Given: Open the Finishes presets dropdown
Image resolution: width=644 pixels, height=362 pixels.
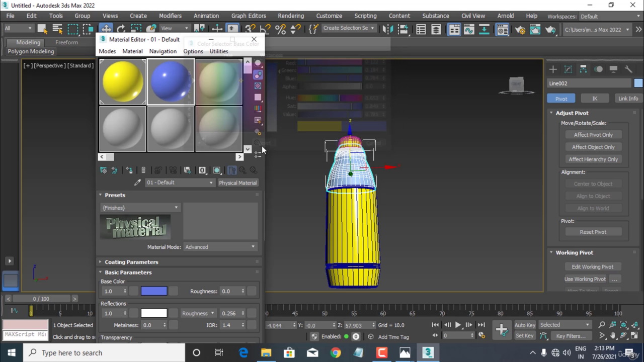Looking at the screenshot, I should point(140,208).
